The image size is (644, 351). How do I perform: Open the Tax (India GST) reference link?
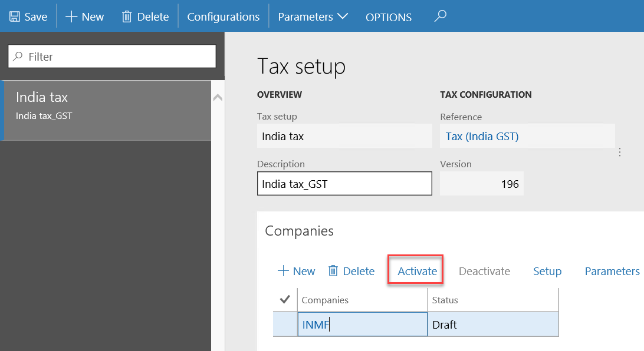tap(482, 136)
